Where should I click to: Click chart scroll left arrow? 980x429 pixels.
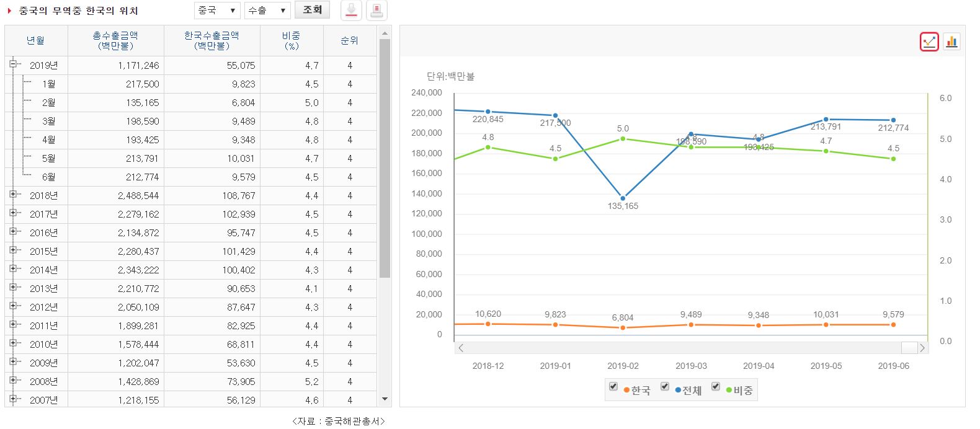[461, 348]
